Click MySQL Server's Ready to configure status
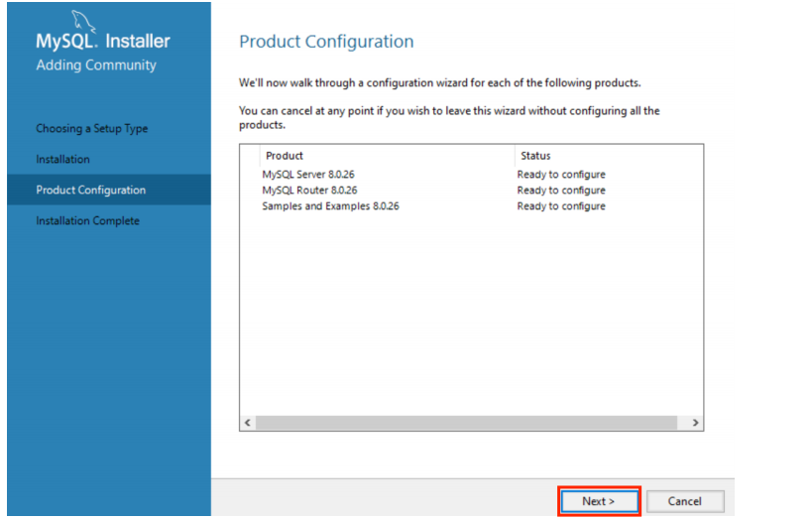The image size is (812, 520). click(x=561, y=175)
